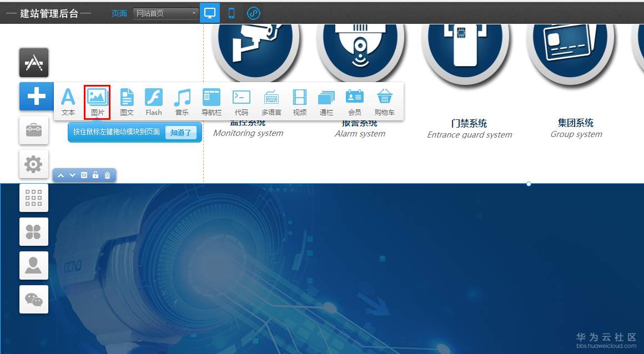This screenshot has height=354, width=644.
Task: Open the nine-square grid sidebar icon
Action: [34, 198]
